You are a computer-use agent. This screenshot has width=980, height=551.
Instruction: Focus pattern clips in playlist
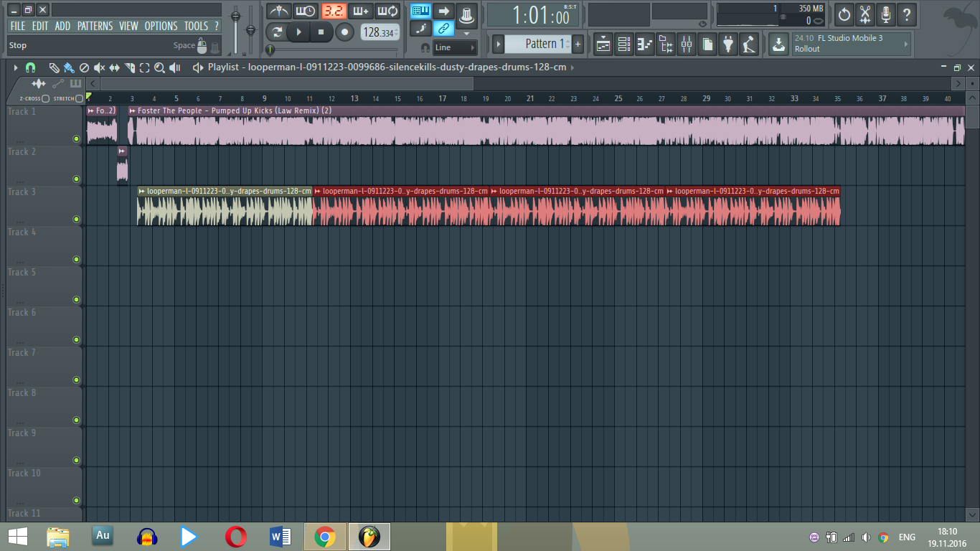tap(75, 84)
